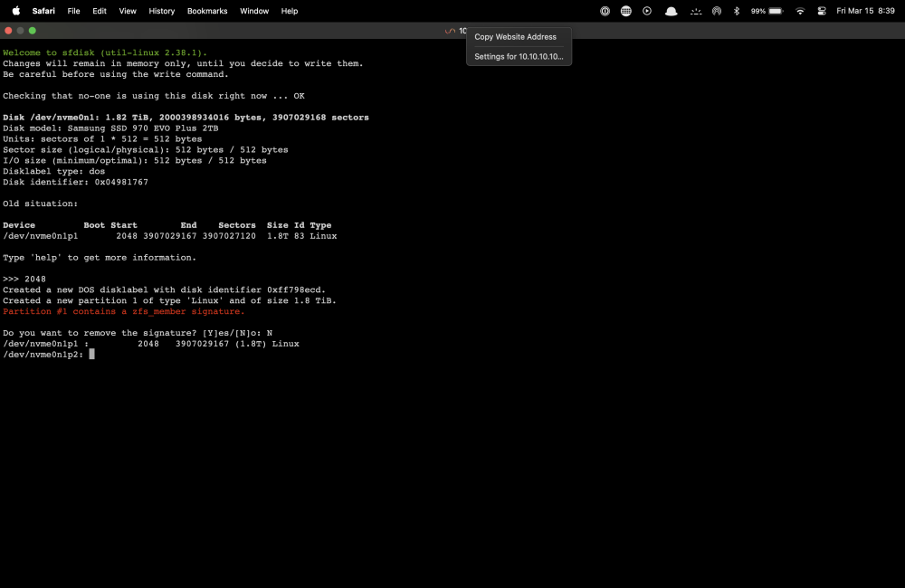Click the hard hat menu bar icon

[671, 11]
